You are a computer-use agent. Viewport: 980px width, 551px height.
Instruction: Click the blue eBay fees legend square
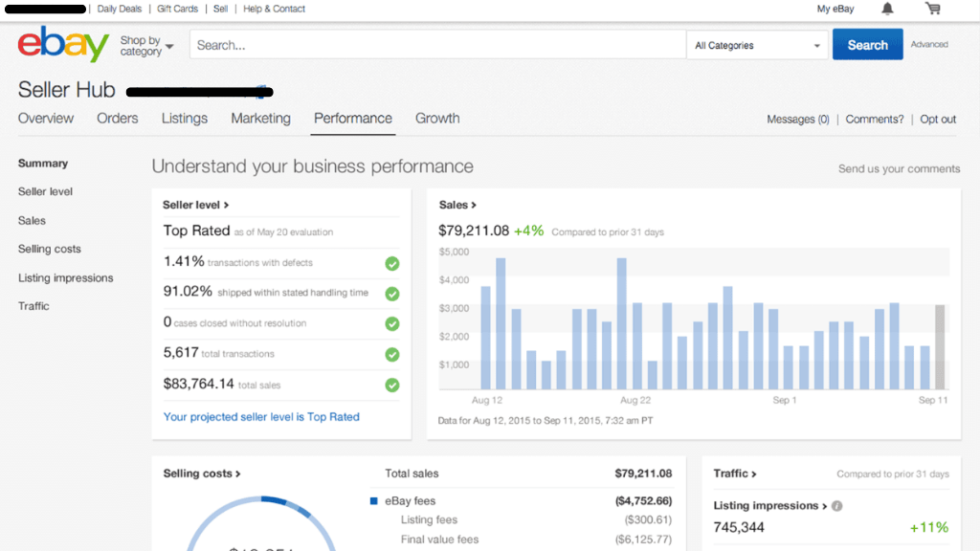[374, 501]
